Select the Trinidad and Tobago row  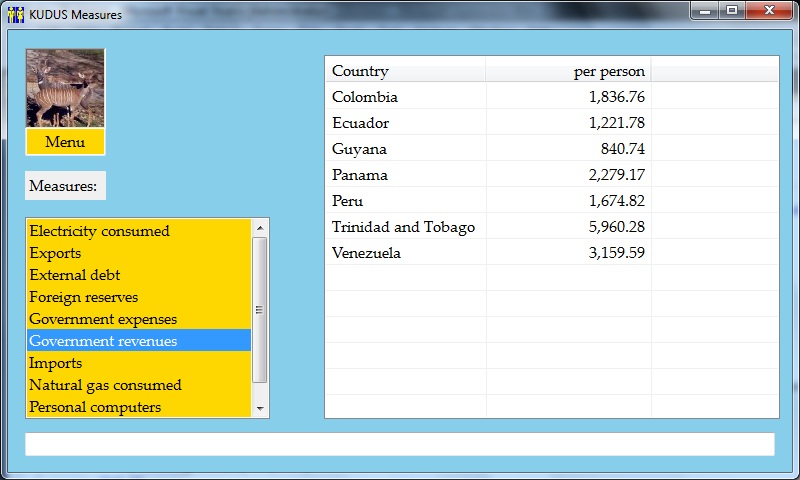point(403,227)
